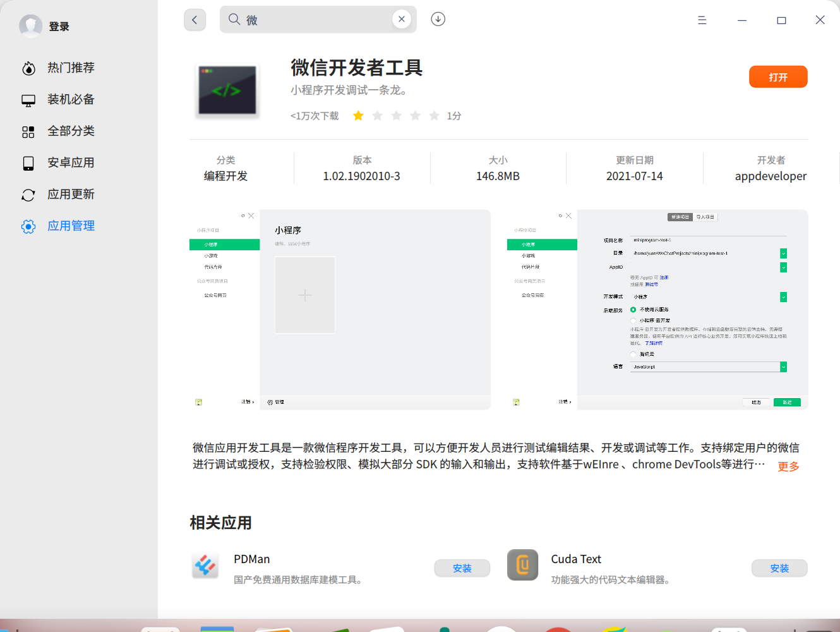Click PDMan description 国产免费通用数据库建模工具
840x632 pixels.
(x=298, y=580)
